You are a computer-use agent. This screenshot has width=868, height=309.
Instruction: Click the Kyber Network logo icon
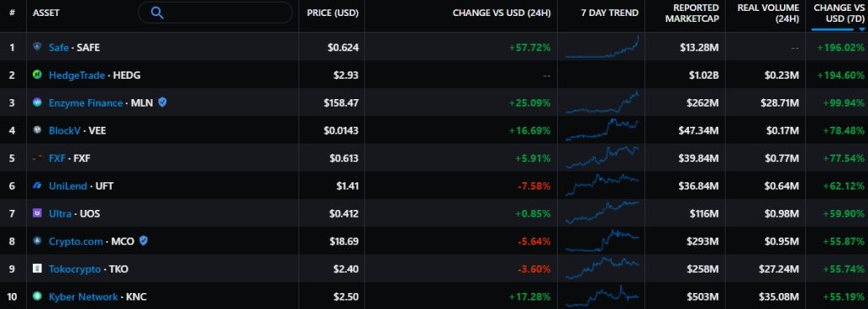[37, 296]
